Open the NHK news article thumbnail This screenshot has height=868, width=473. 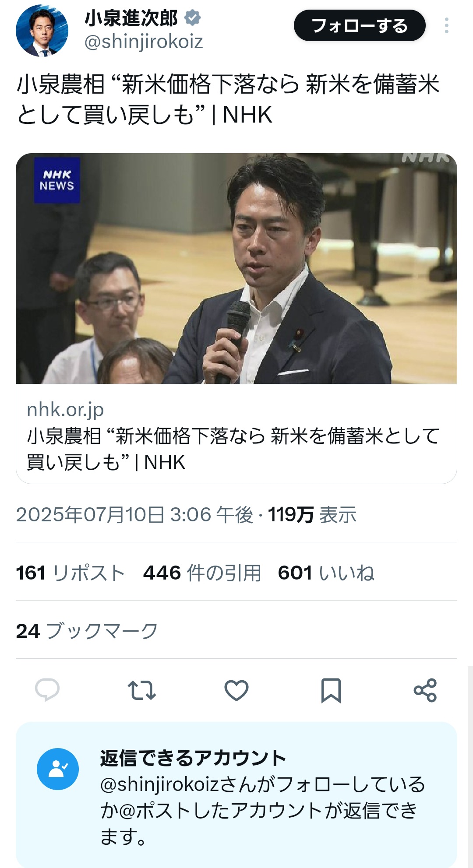pos(236,268)
